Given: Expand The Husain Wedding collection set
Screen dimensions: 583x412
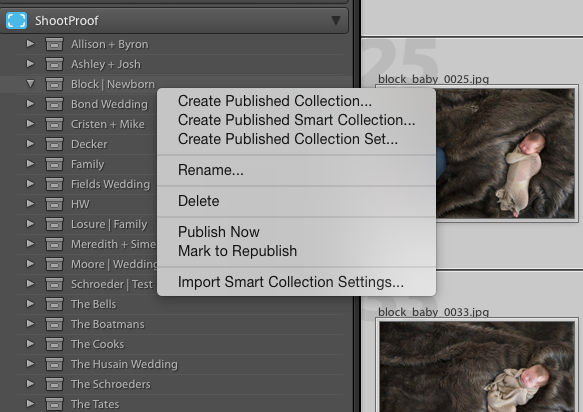Looking at the screenshot, I should [30, 364].
